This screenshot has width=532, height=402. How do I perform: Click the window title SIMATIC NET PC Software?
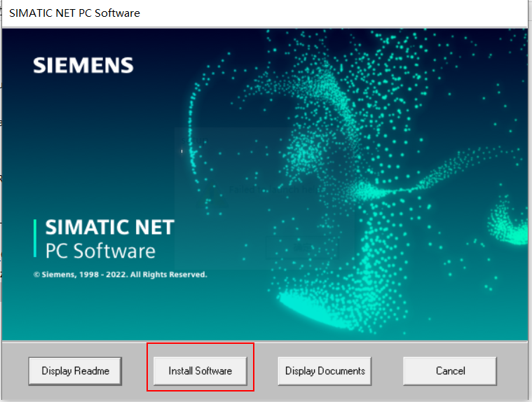[x=74, y=13]
